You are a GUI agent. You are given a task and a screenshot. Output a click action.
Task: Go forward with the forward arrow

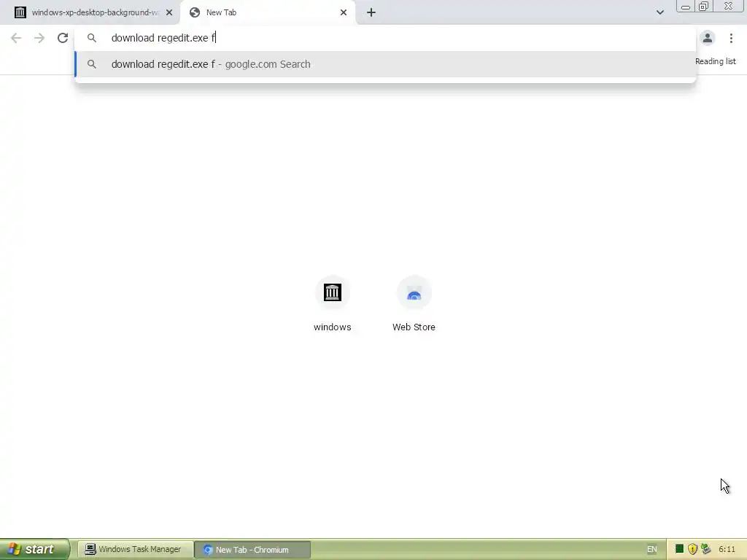(39, 38)
